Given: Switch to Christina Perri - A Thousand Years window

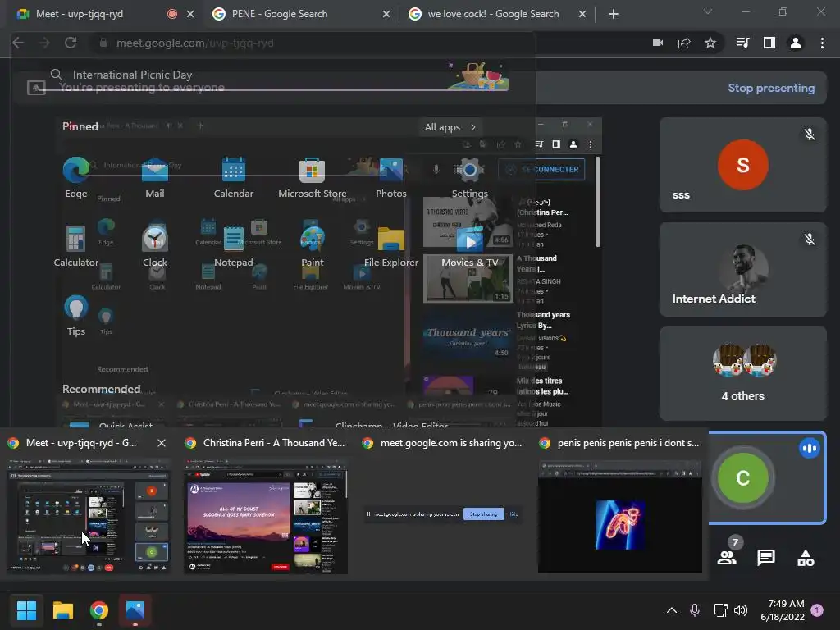Looking at the screenshot, I should coord(266,516).
